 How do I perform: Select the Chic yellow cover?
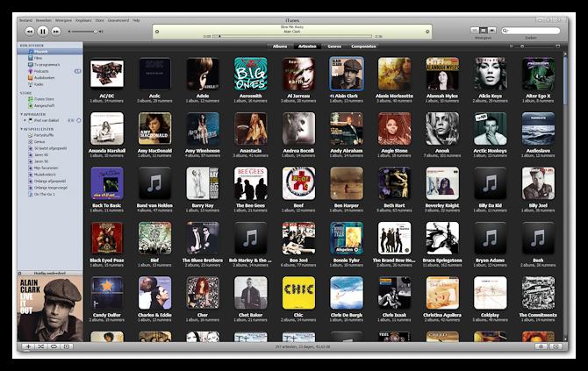(298, 293)
